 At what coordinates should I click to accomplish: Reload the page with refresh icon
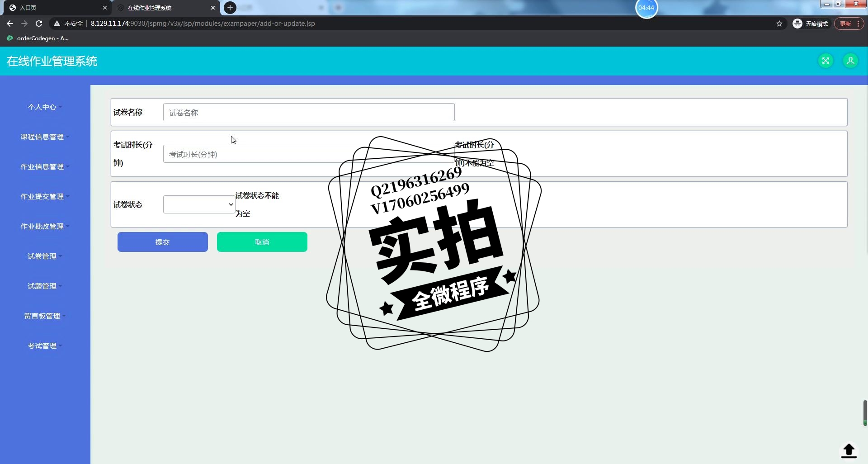click(39, 24)
